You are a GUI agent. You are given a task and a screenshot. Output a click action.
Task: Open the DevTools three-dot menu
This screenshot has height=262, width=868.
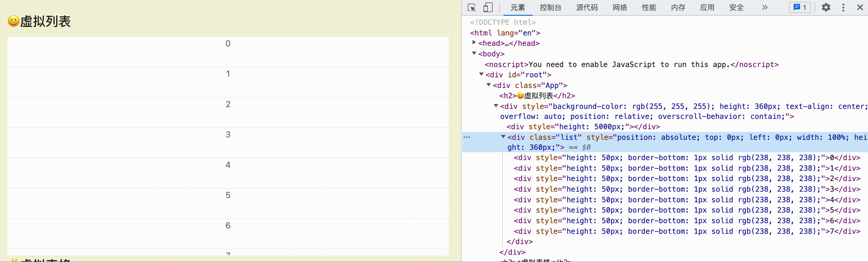click(x=843, y=7)
